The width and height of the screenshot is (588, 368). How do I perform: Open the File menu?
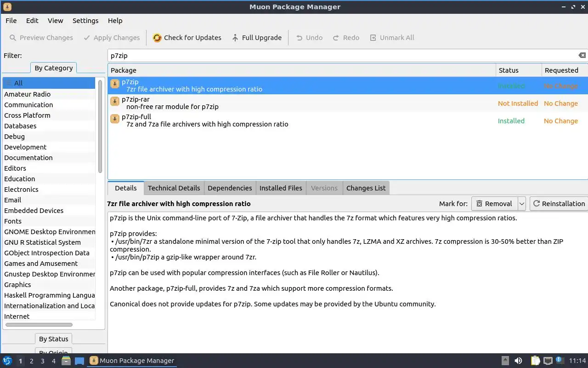(x=11, y=21)
